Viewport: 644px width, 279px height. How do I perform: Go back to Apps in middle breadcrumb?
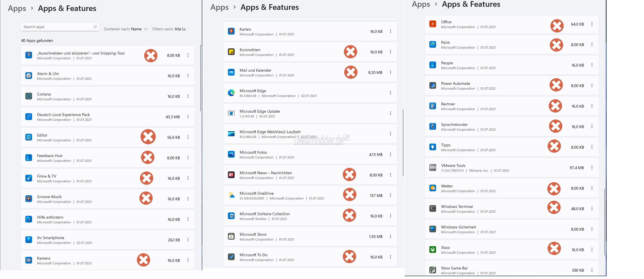219,7
